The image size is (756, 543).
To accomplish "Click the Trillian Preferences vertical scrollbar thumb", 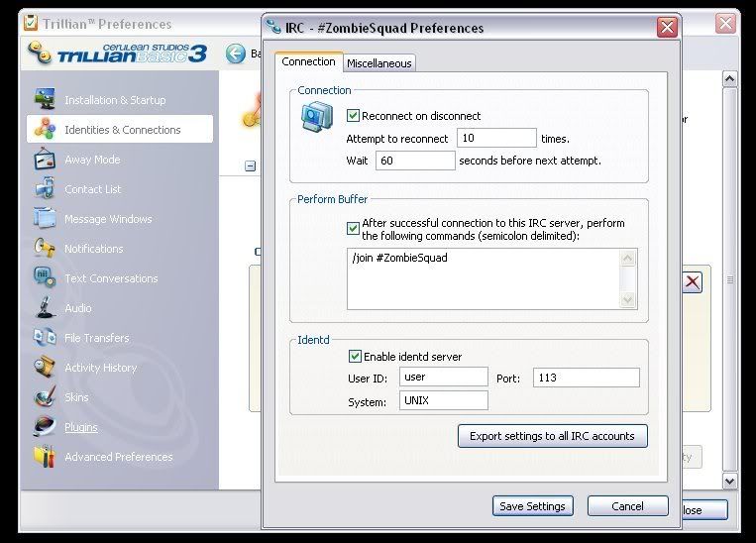I will click(x=729, y=279).
